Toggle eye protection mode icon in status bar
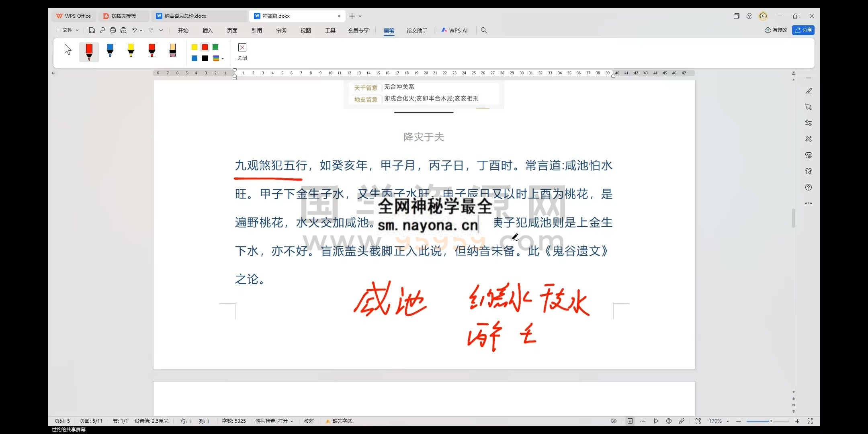This screenshot has height=434, width=868. (614, 421)
